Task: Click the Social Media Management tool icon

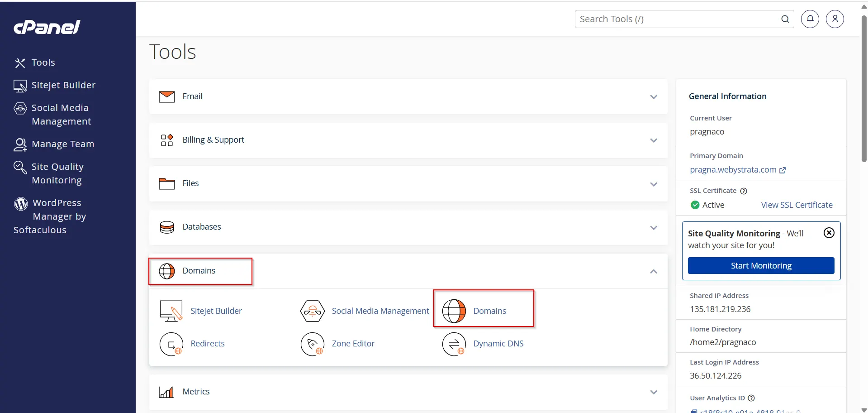Action: pos(313,311)
